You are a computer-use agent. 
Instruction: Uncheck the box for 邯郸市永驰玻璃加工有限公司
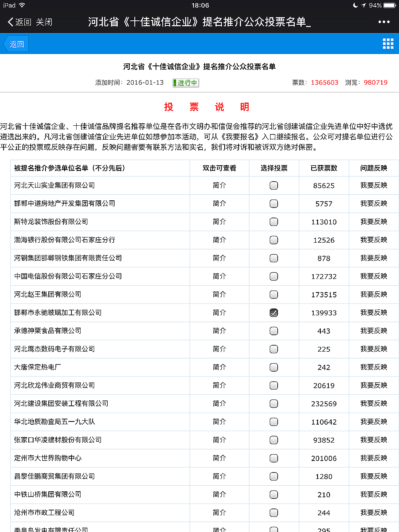click(x=274, y=313)
